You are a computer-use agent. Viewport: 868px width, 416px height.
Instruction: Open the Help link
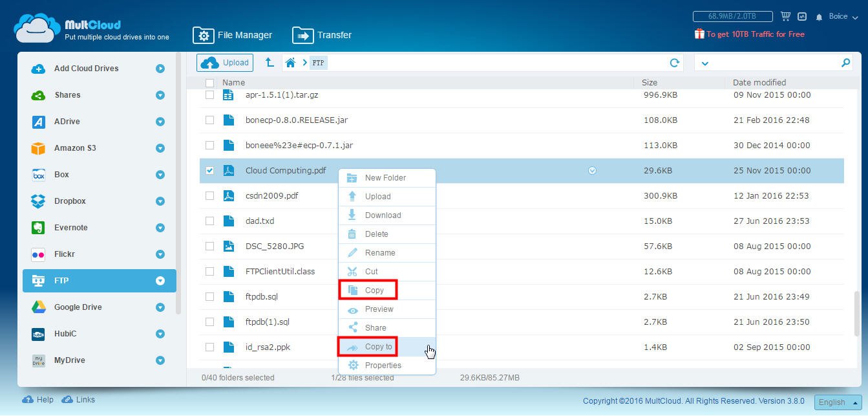pos(38,400)
